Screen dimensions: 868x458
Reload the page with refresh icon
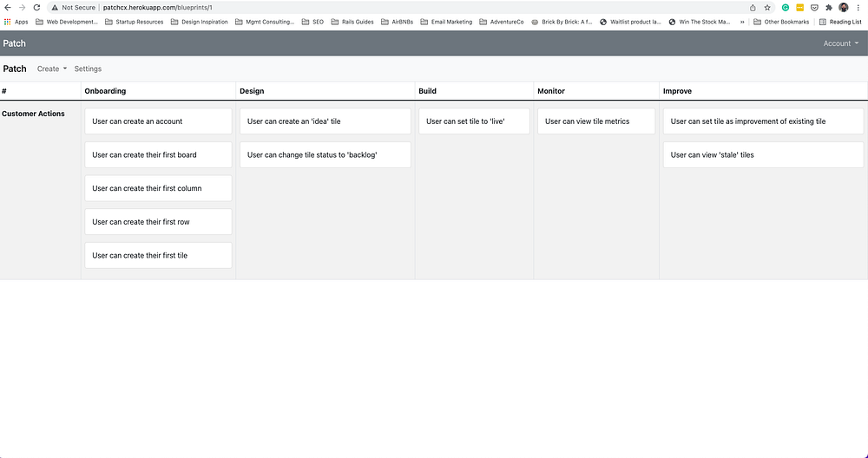pyautogui.click(x=36, y=8)
